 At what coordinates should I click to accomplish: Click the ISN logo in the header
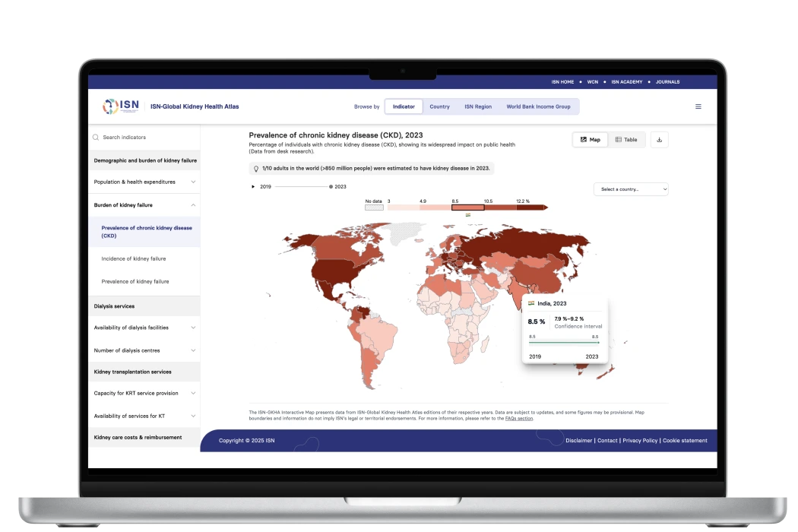point(122,106)
